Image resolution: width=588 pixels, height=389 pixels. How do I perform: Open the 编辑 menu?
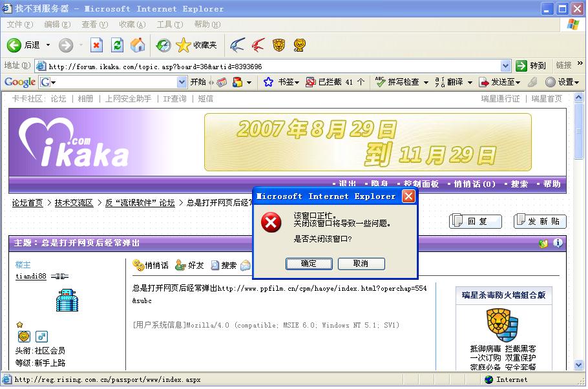tap(57, 25)
